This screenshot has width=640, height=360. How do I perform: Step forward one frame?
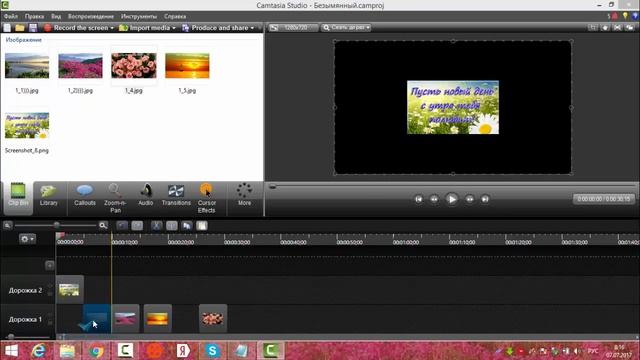pos(470,199)
